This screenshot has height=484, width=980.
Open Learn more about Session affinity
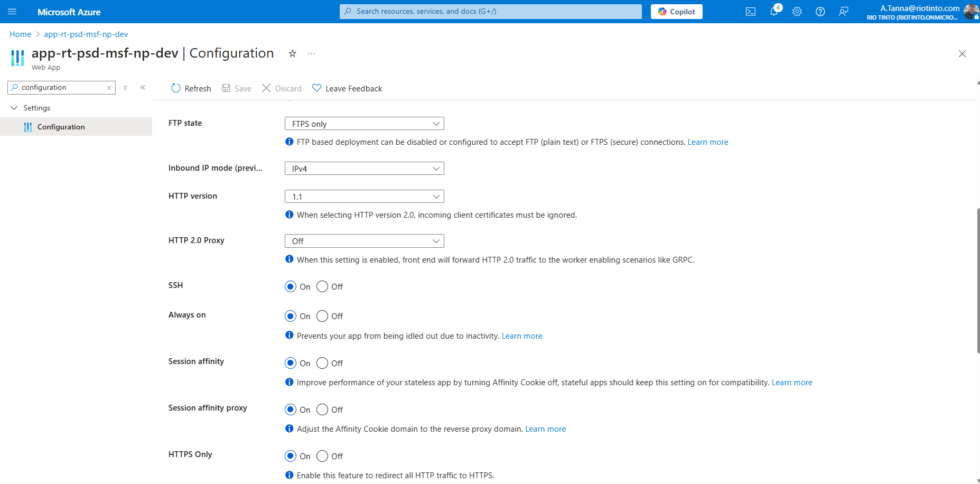pos(792,382)
